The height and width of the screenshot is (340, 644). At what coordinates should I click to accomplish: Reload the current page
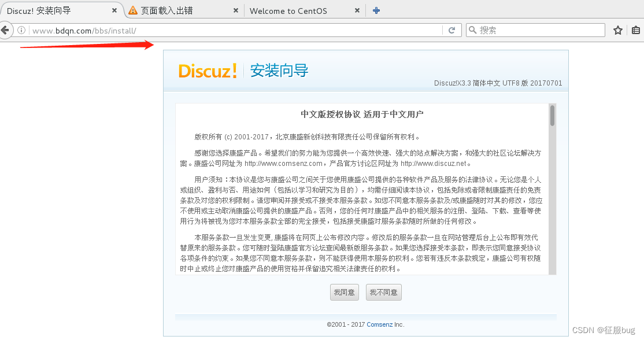click(x=452, y=30)
